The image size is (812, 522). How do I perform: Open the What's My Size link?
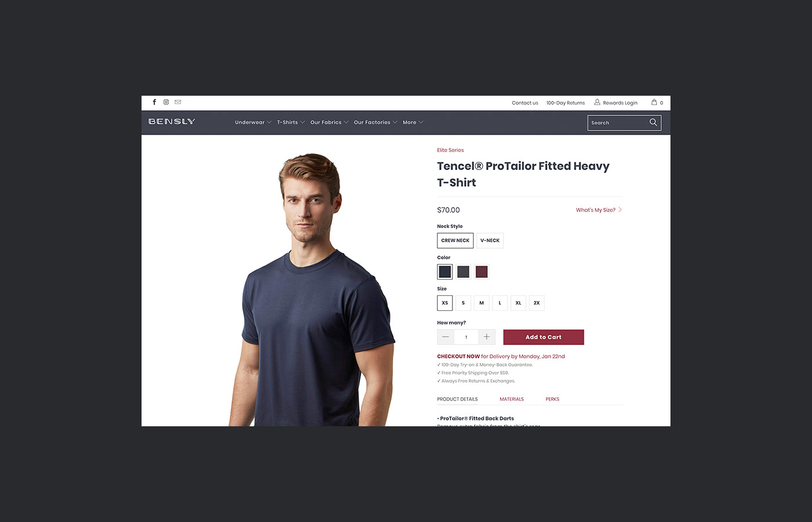pyautogui.click(x=599, y=210)
